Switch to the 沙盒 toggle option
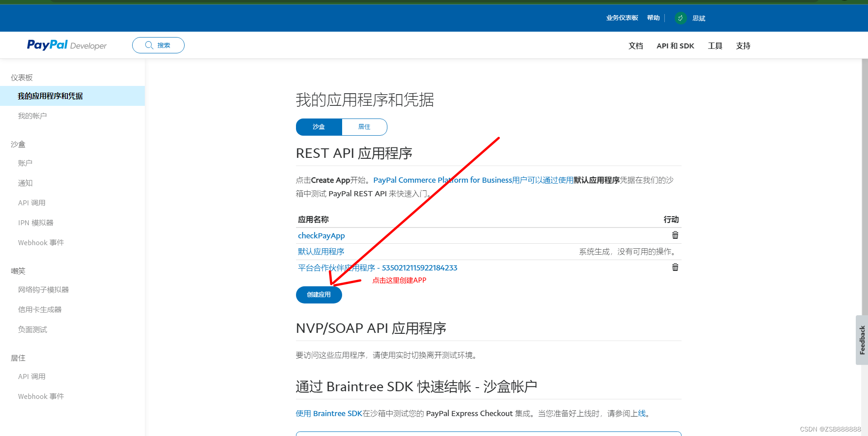 319,127
